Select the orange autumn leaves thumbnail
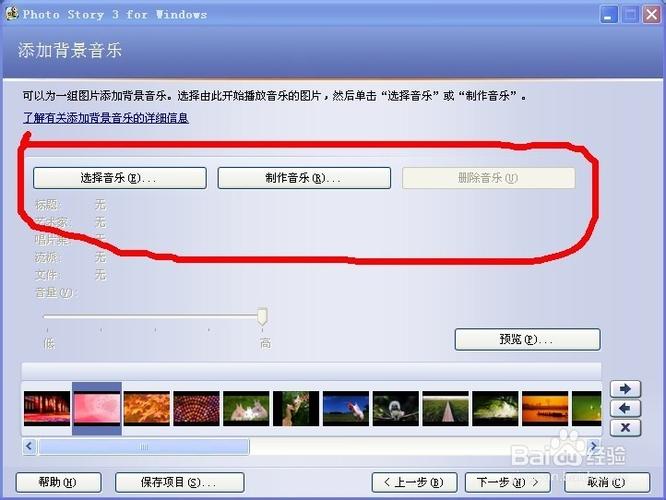Screen dimensions: 666x500 (x=147, y=408)
